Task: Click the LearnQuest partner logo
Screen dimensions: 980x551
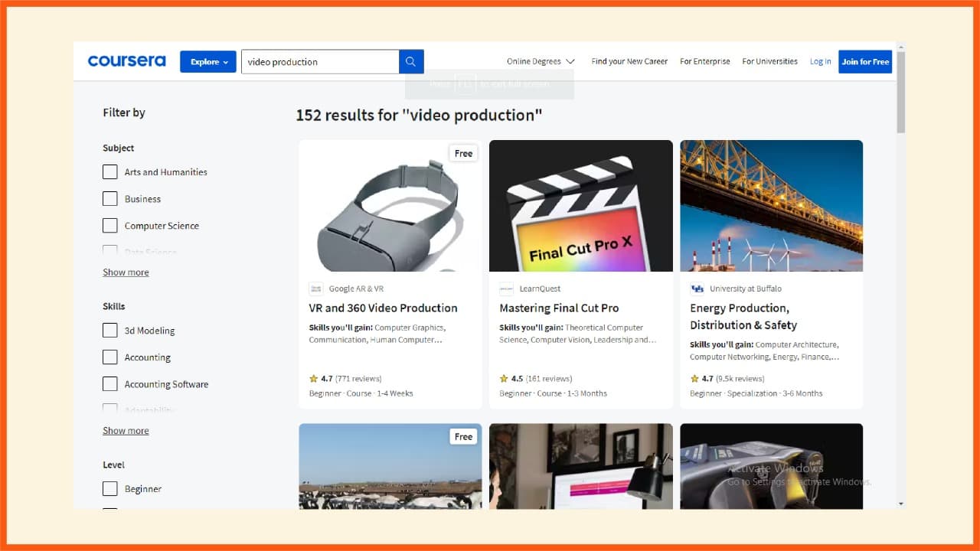Action: [x=506, y=289]
